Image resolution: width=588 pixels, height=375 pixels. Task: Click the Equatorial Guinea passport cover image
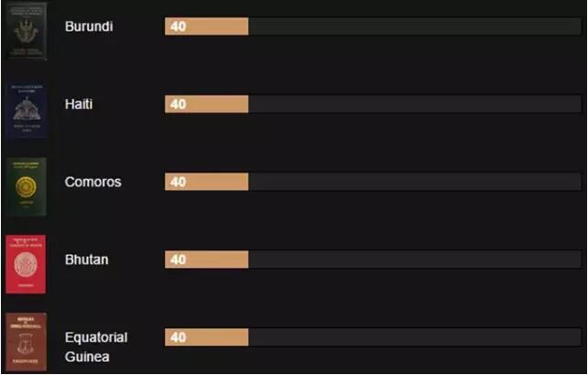pyautogui.click(x=26, y=342)
